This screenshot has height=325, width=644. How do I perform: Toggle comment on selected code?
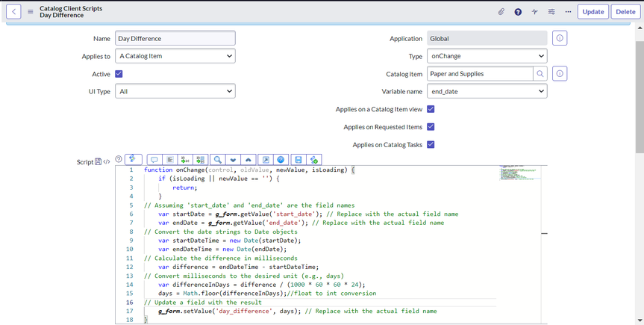(154, 160)
